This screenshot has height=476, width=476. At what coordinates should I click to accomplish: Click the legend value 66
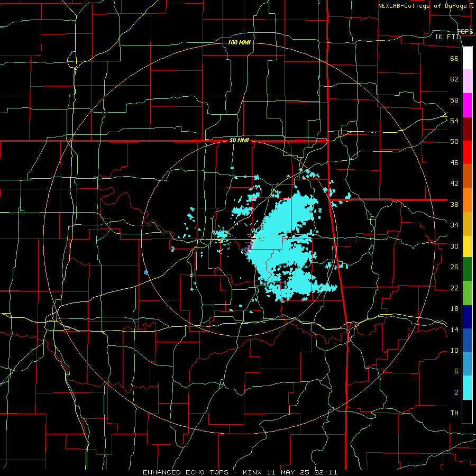point(454,58)
